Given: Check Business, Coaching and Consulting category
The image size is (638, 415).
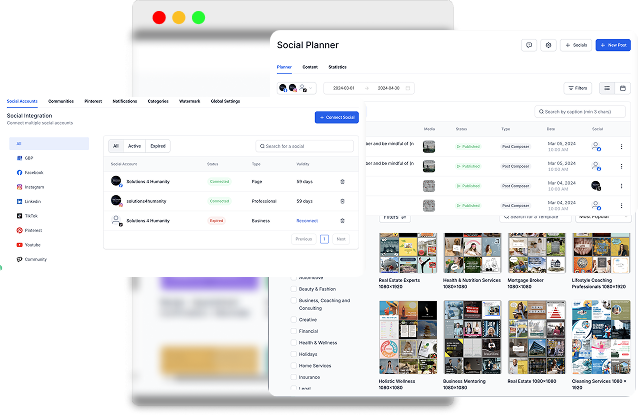Looking at the screenshot, I should (293, 300).
